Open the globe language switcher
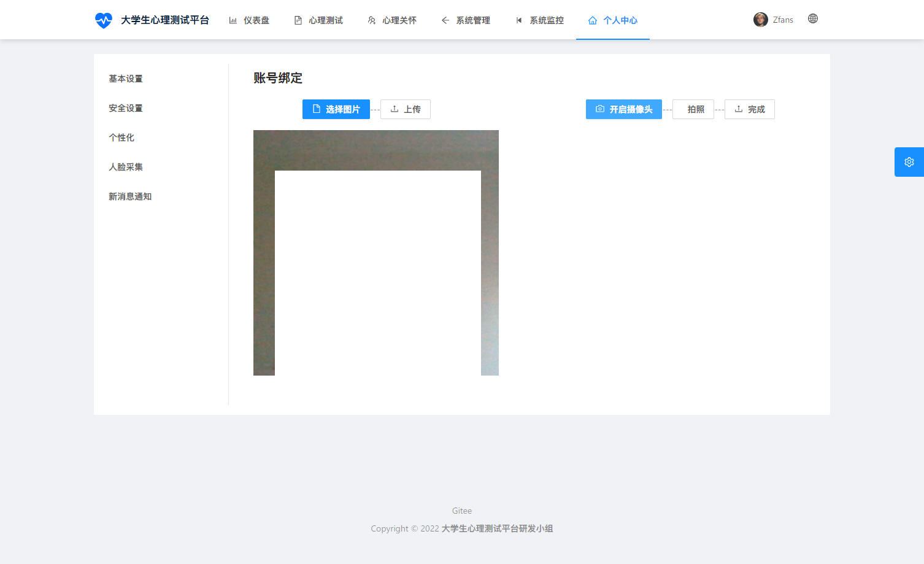 [x=813, y=18]
